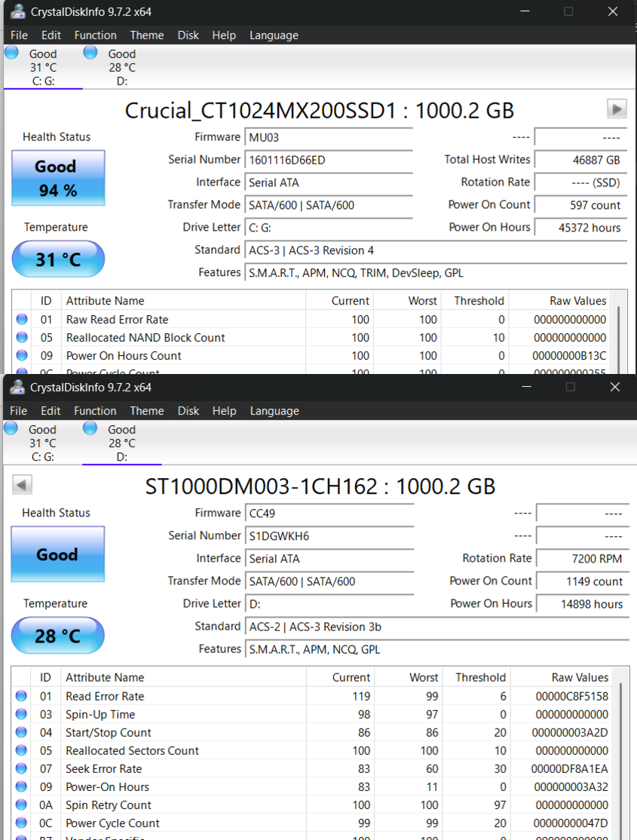Click Good 94 % health status button
The width and height of the screenshot is (637, 840).
point(58,178)
